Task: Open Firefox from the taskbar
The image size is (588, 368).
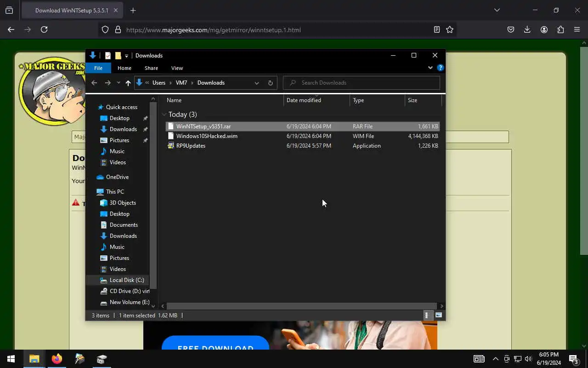Action: click(57, 359)
